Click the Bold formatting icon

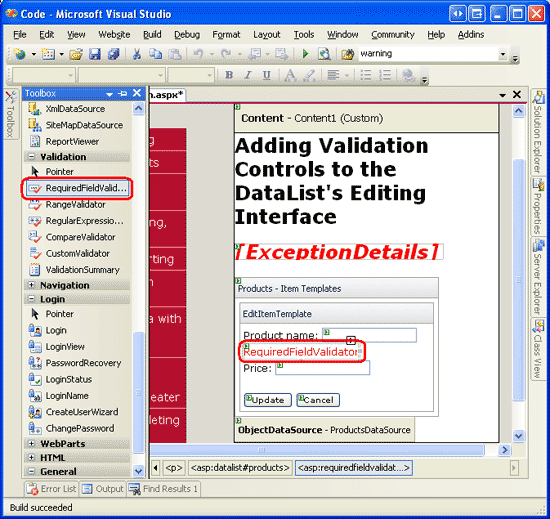point(229,75)
